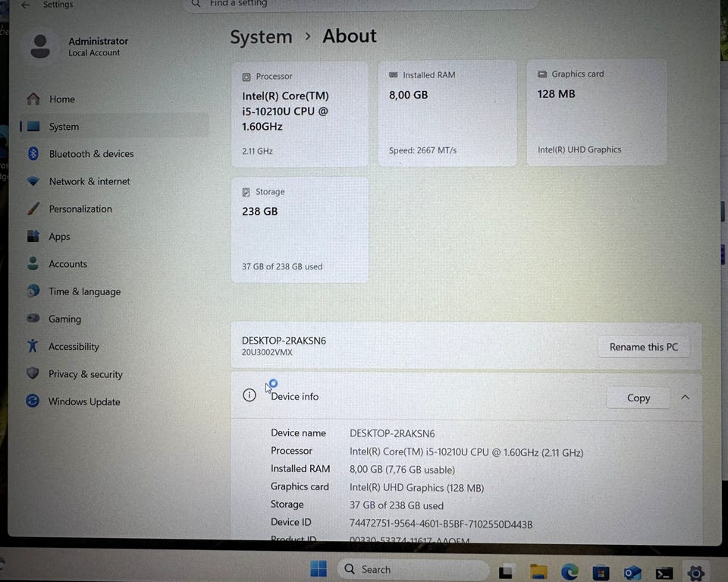Click the back arrow in Settings
Viewport: 728px width, 582px height.
click(26, 5)
